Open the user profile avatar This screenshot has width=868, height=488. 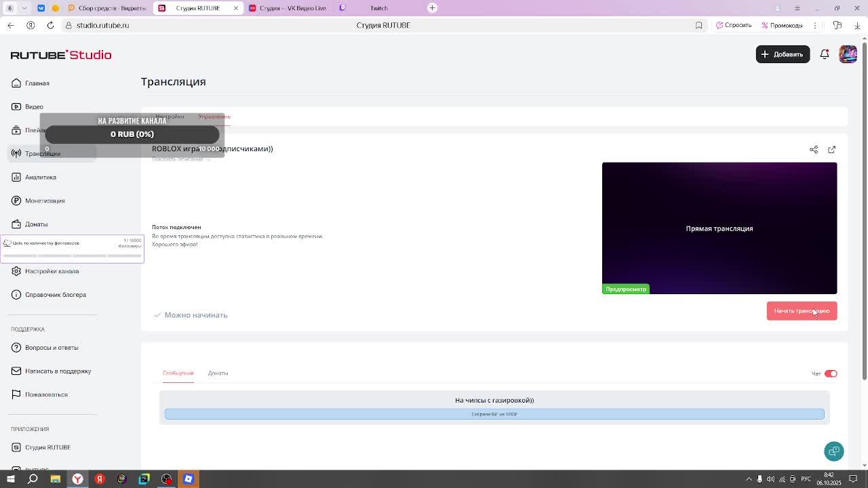pos(848,54)
